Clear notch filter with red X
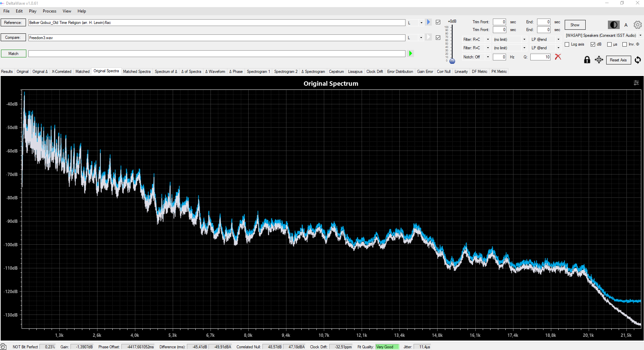The height and width of the screenshot is (350, 644). tap(558, 57)
